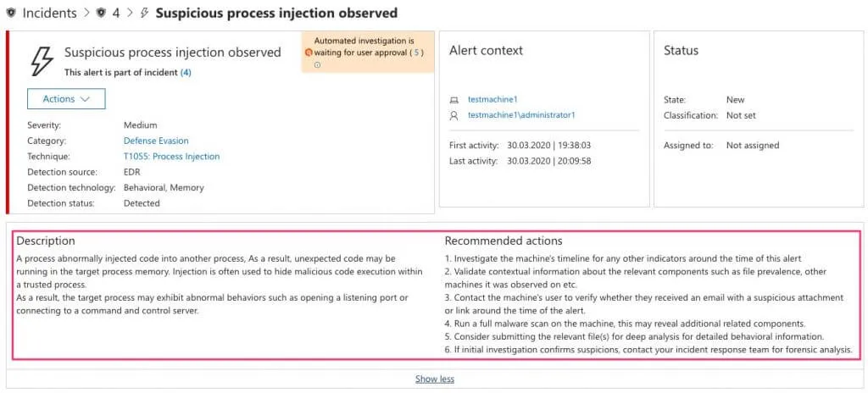Viewport: 868px width, 393px height.
Task: Collapse details with Show less
Action: [x=434, y=379]
